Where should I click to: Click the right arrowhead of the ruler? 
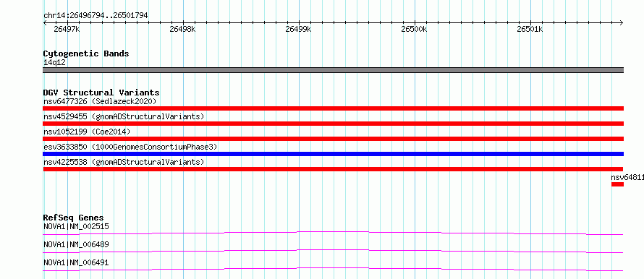[x=622, y=22]
